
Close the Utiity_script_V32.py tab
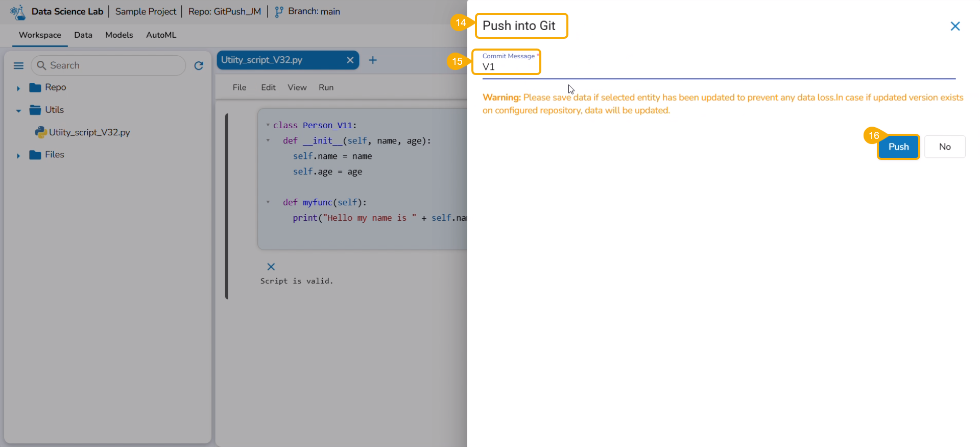click(350, 60)
